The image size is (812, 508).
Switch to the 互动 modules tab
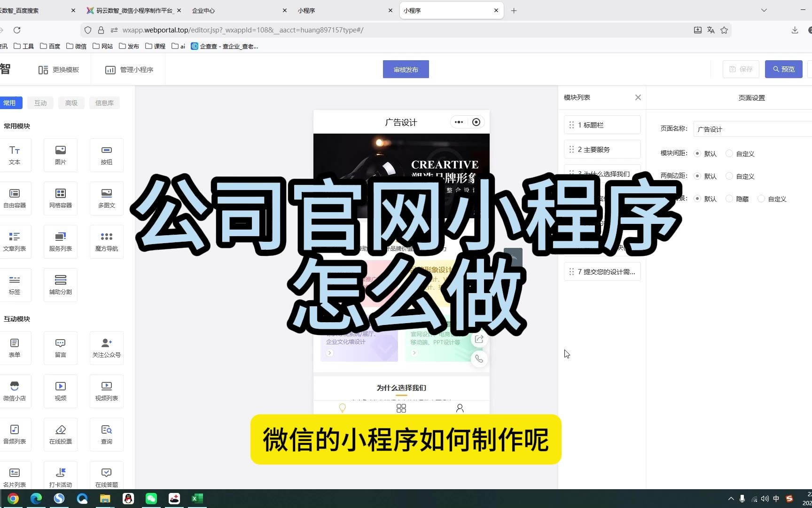(40, 103)
